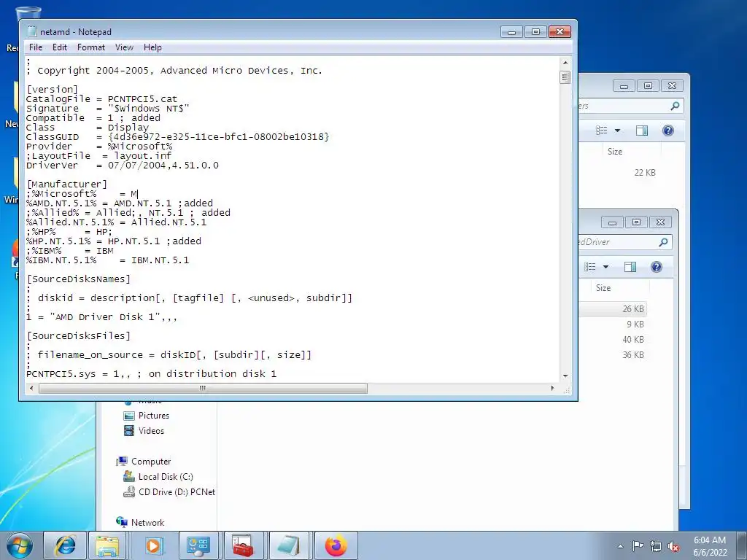The image size is (747, 560).
Task: Open the Format menu in Notepad
Action: point(91,47)
